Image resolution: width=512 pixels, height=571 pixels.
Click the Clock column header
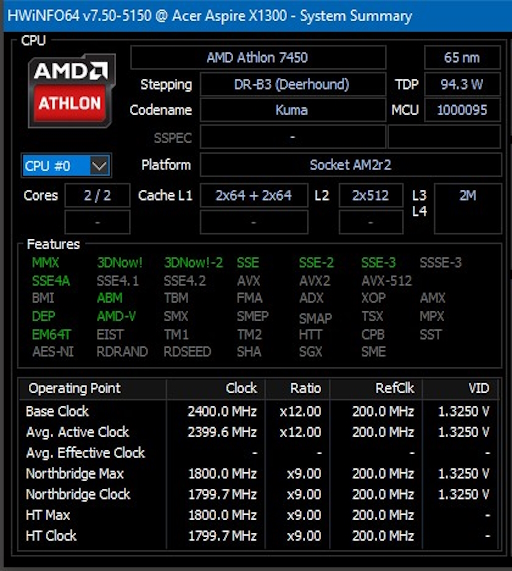[x=216, y=389]
